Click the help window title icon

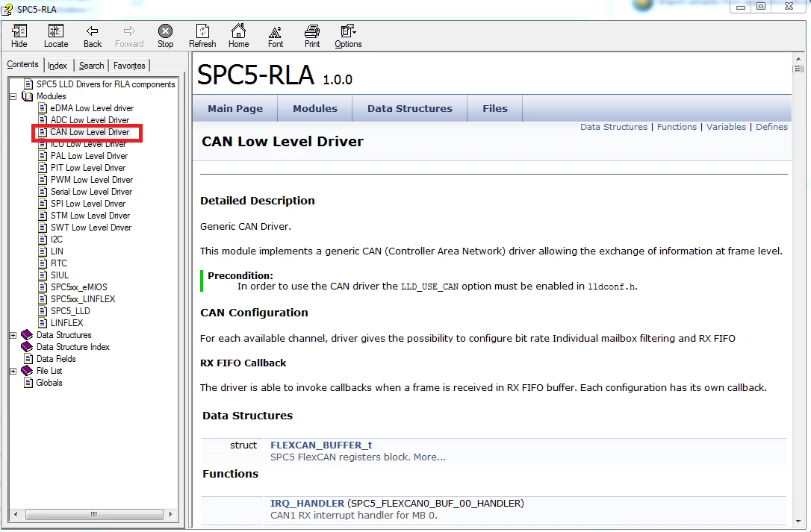click(7, 9)
